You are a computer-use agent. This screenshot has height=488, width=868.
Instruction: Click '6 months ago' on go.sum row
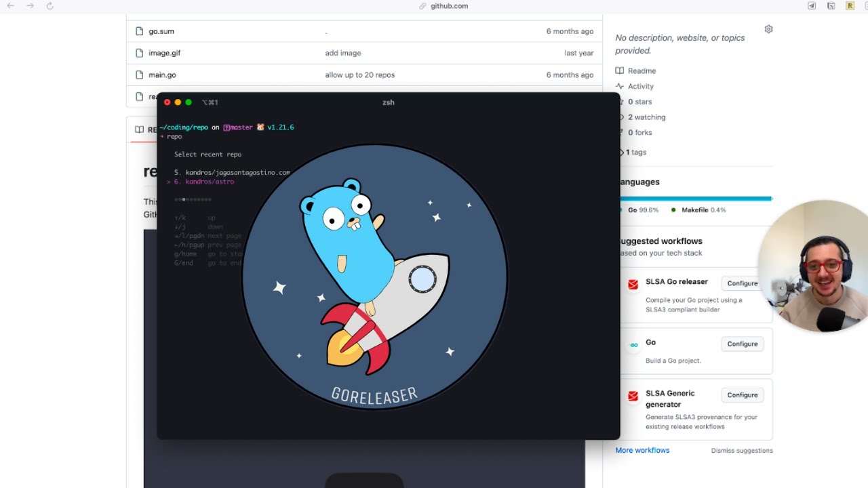570,31
